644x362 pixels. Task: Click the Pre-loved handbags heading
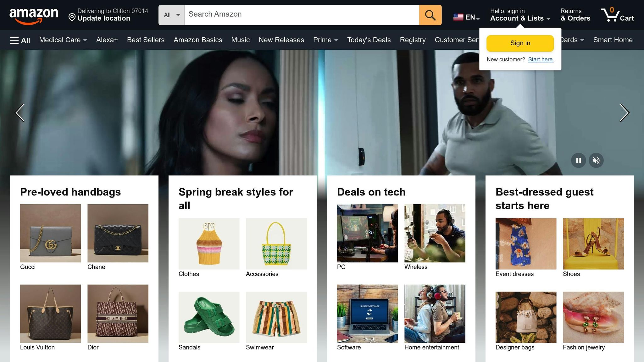(70, 192)
